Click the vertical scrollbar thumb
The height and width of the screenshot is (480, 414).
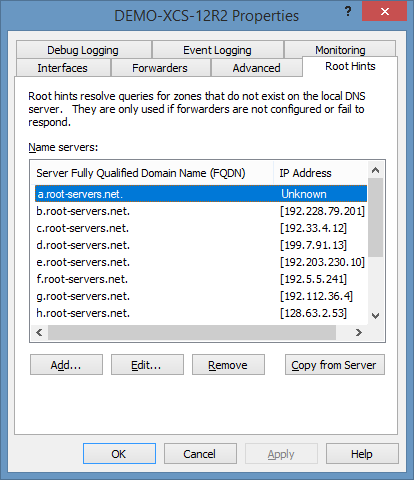375,217
